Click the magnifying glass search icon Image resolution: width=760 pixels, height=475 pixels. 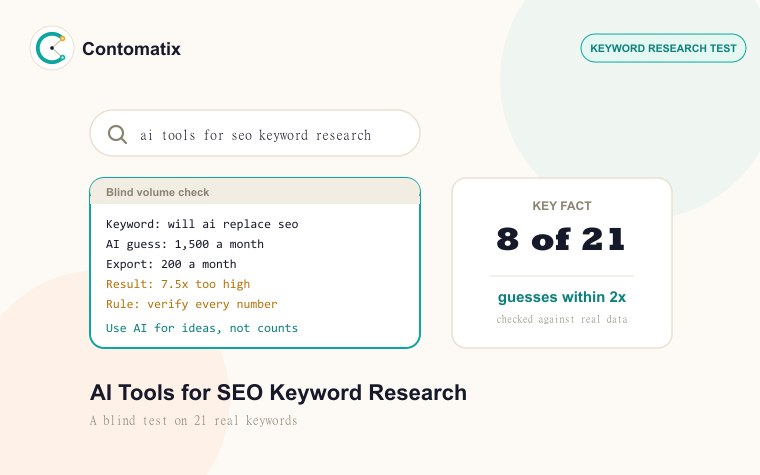pyautogui.click(x=117, y=134)
